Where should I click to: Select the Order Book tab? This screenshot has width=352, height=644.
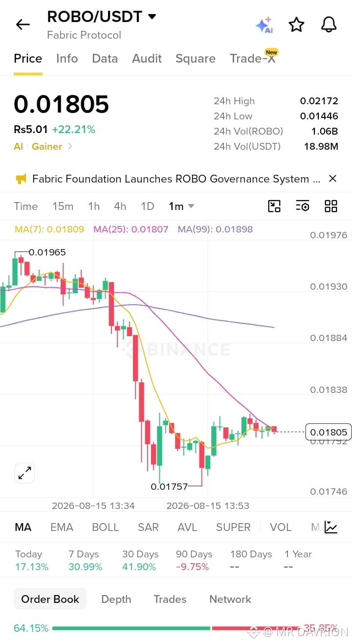click(x=50, y=599)
